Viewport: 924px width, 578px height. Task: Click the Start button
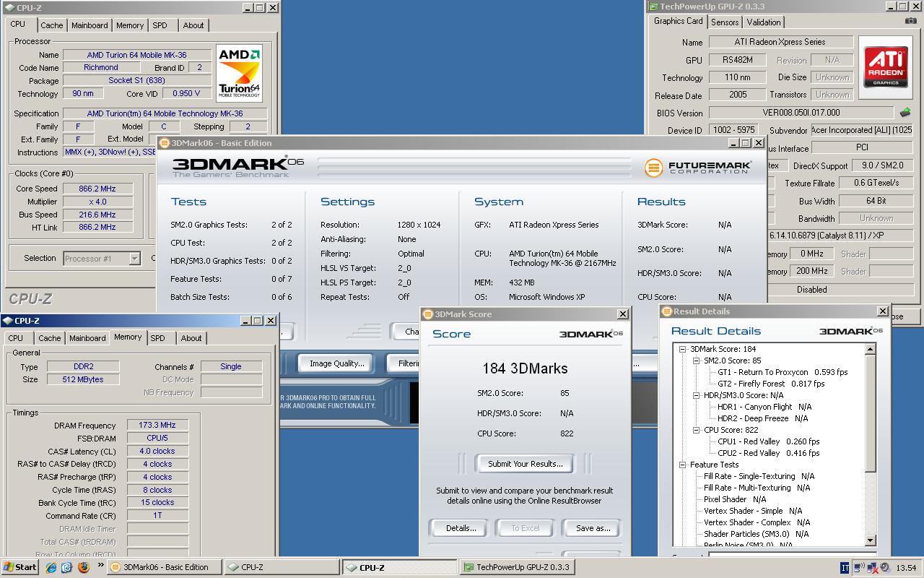20,567
